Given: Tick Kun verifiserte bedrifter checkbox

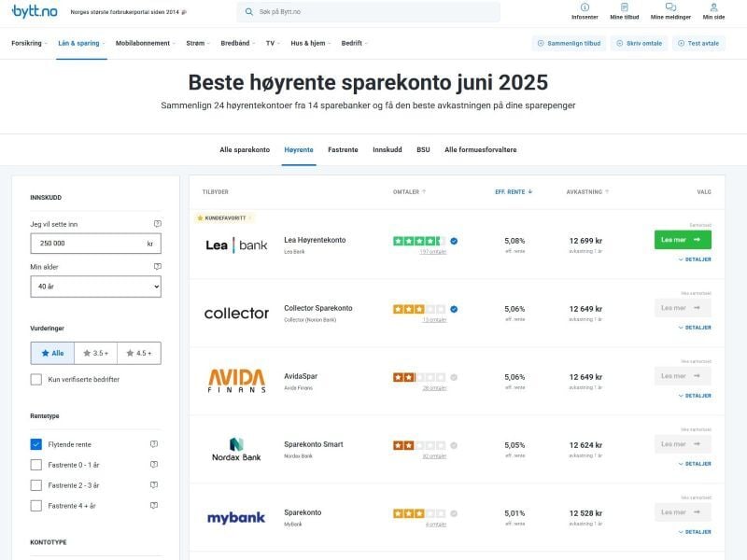Looking at the screenshot, I should pyautogui.click(x=36, y=380).
